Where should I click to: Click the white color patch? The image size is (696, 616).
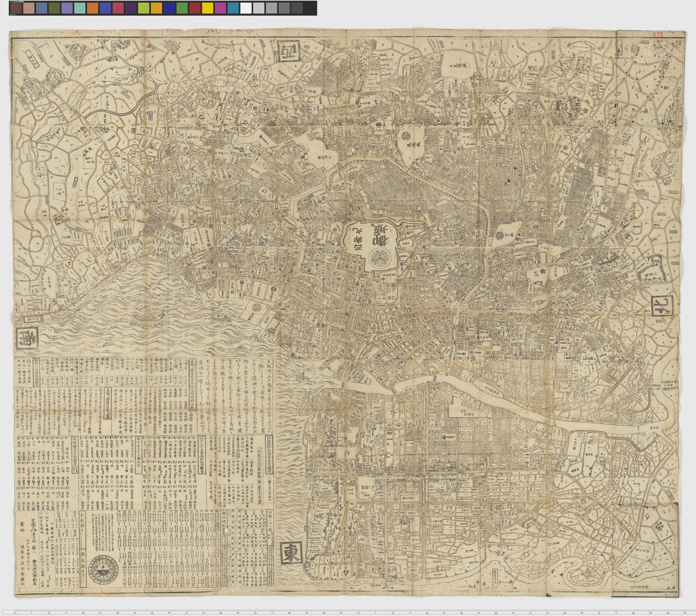click(x=246, y=8)
